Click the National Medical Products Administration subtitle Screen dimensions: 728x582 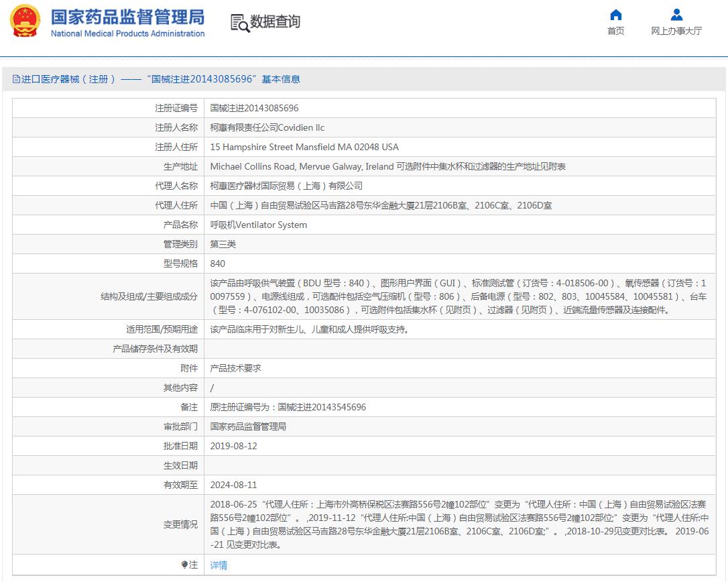(x=127, y=34)
